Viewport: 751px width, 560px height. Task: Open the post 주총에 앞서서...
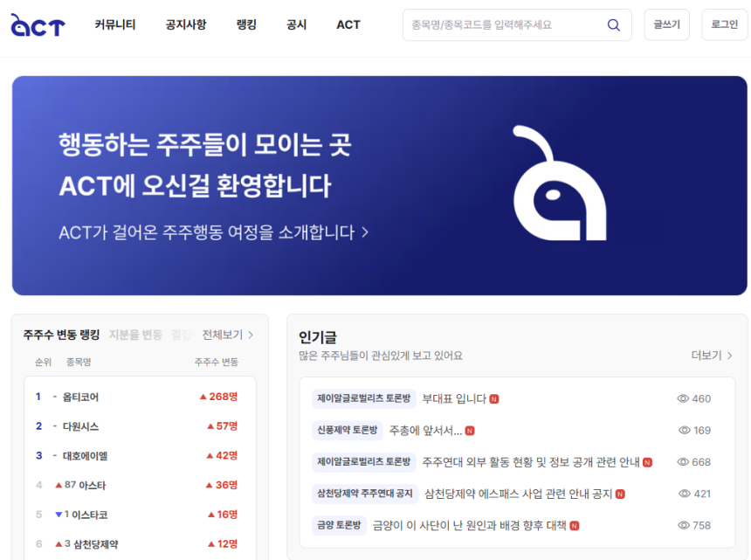[426, 430]
